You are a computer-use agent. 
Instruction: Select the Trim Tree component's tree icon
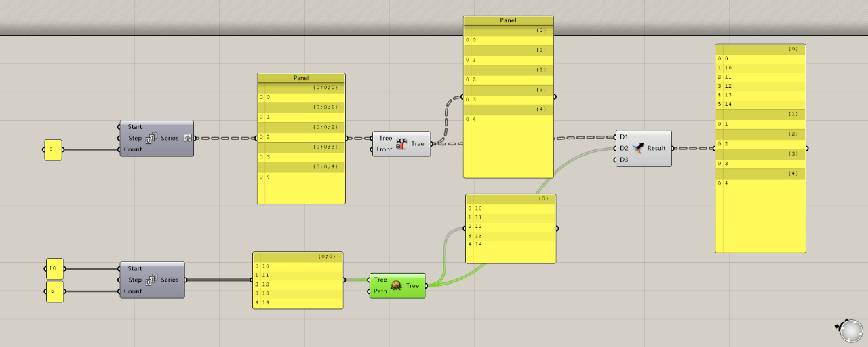coord(401,144)
